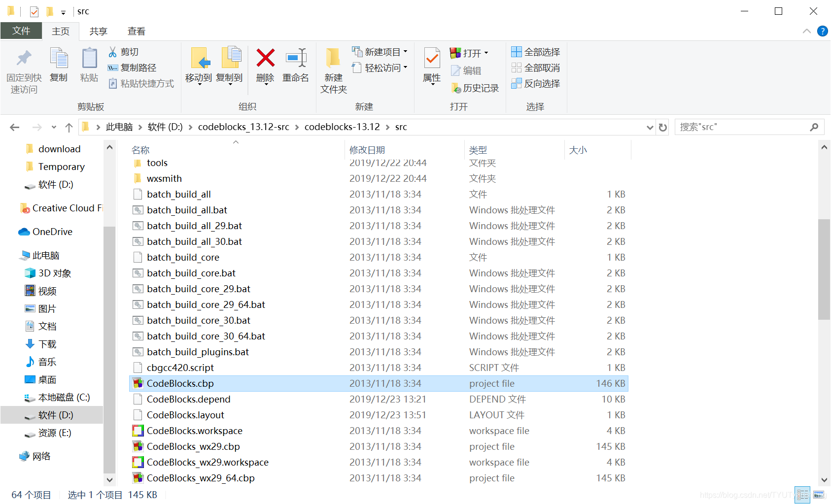Expand the New Item dropdown
831x504 pixels.
[x=406, y=52]
